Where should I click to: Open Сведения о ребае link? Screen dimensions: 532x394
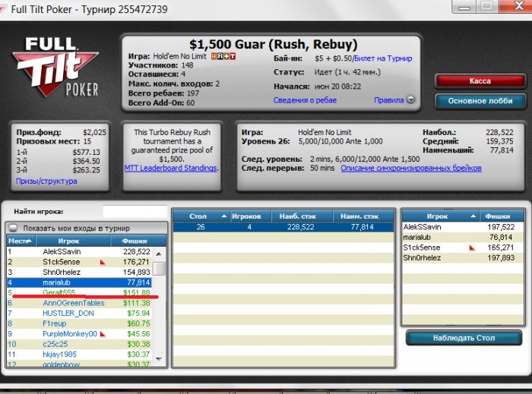305,100
